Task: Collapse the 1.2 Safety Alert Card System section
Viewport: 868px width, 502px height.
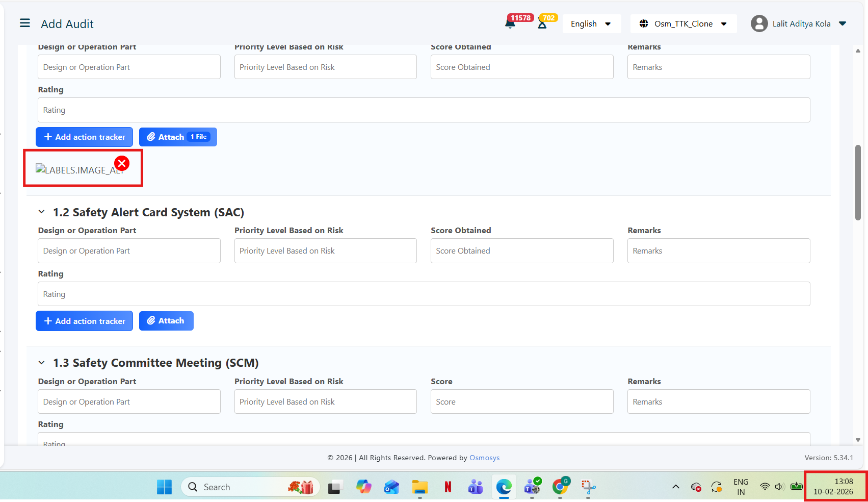Action: tap(42, 212)
